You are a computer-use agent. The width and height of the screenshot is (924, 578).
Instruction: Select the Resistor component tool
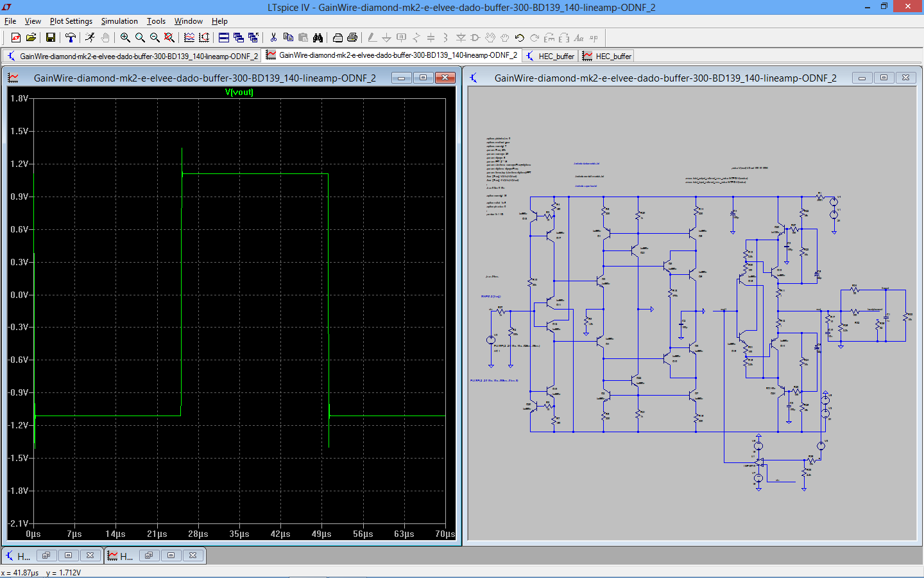pyautogui.click(x=416, y=38)
